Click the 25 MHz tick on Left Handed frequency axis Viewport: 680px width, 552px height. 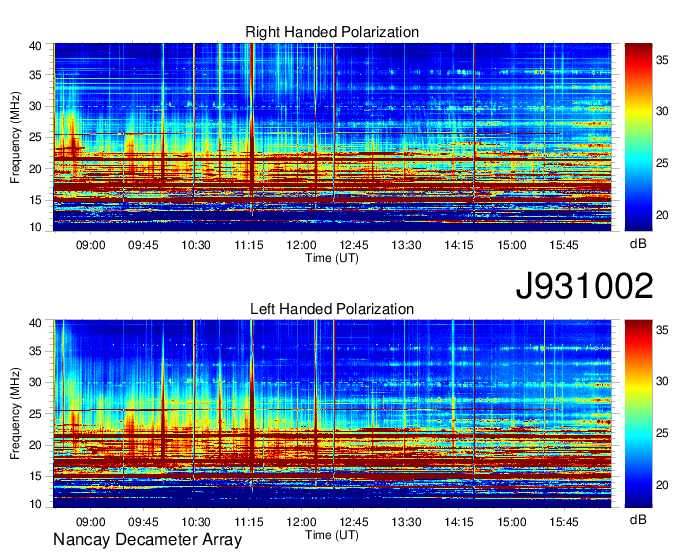36,414
